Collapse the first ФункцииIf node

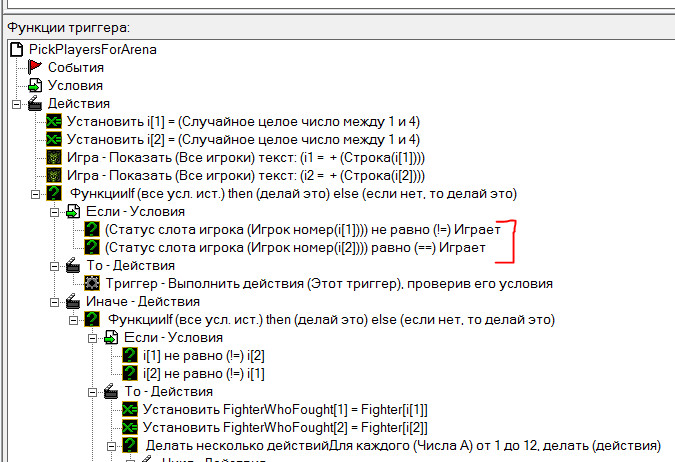click(35, 194)
